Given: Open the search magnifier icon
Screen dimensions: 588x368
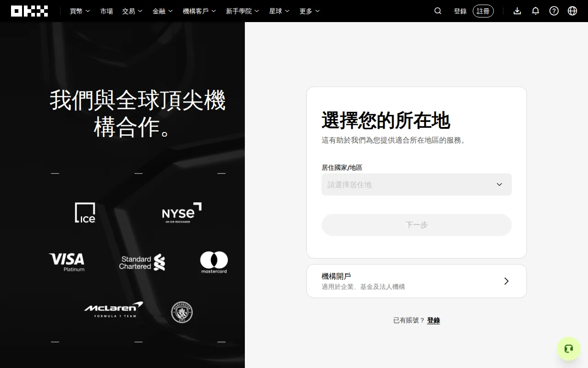Looking at the screenshot, I should tap(438, 11).
